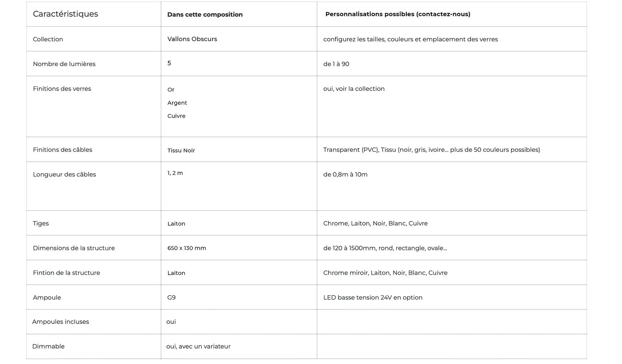Click 'oui, avec un variateur' text

click(198, 346)
